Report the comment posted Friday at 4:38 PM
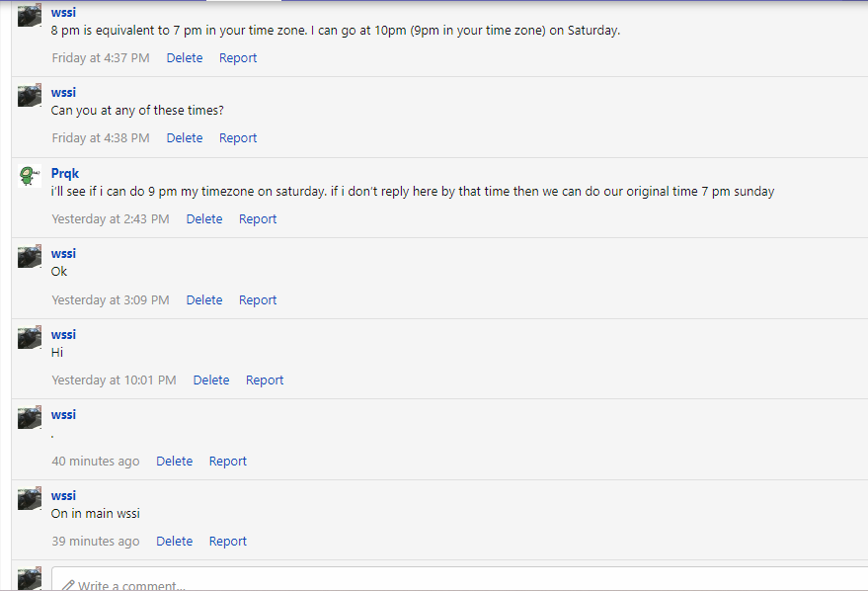Image resolution: width=868 pixels, height=591 pixels. tap(238, 138)
